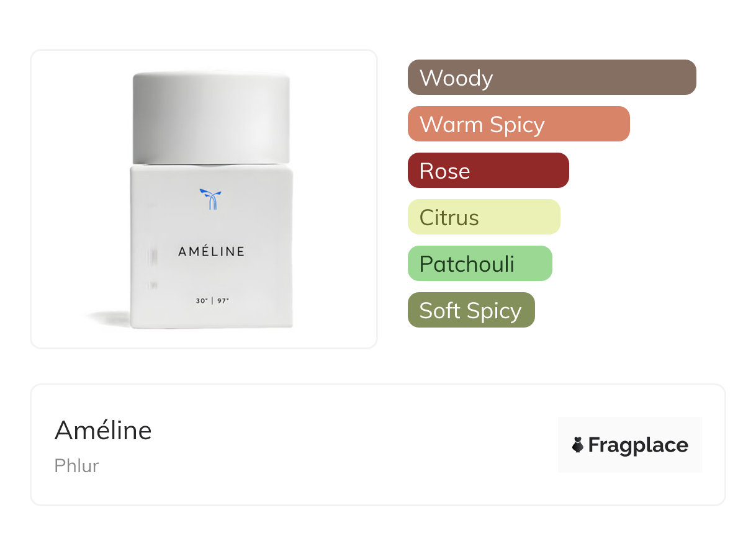The image size is (756, 536).
Task: Click the 30° marking on the bottle
Action: (201, 300)
